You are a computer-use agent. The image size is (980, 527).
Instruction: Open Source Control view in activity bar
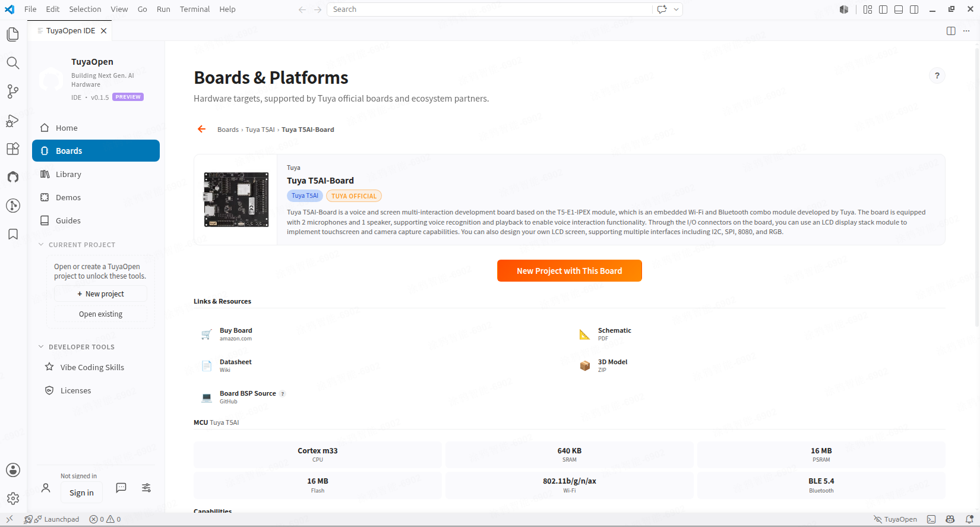[x=13, y=91]
